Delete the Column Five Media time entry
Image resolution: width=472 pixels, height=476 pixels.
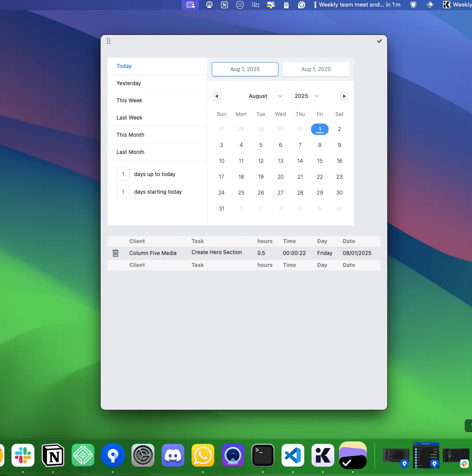click(115, 253)
